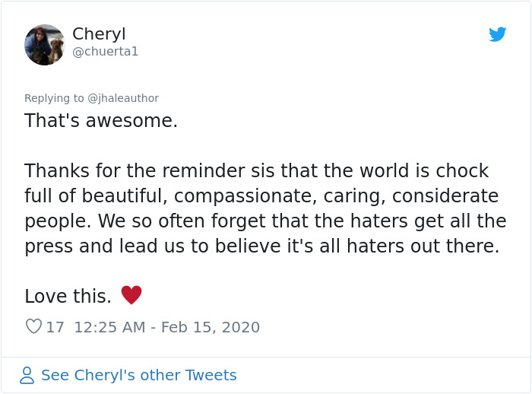This screenshot has width=532, height=394.
Task: Click the person icon beside See Cheryl's other Tweets
Action: pyautogui.click(x=27, y=375)
